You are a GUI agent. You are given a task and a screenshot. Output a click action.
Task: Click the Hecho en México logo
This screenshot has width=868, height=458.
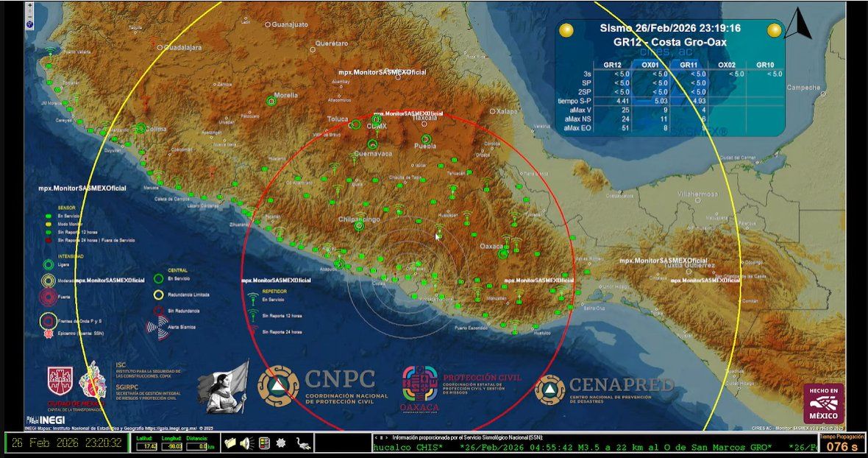(824, 404)
